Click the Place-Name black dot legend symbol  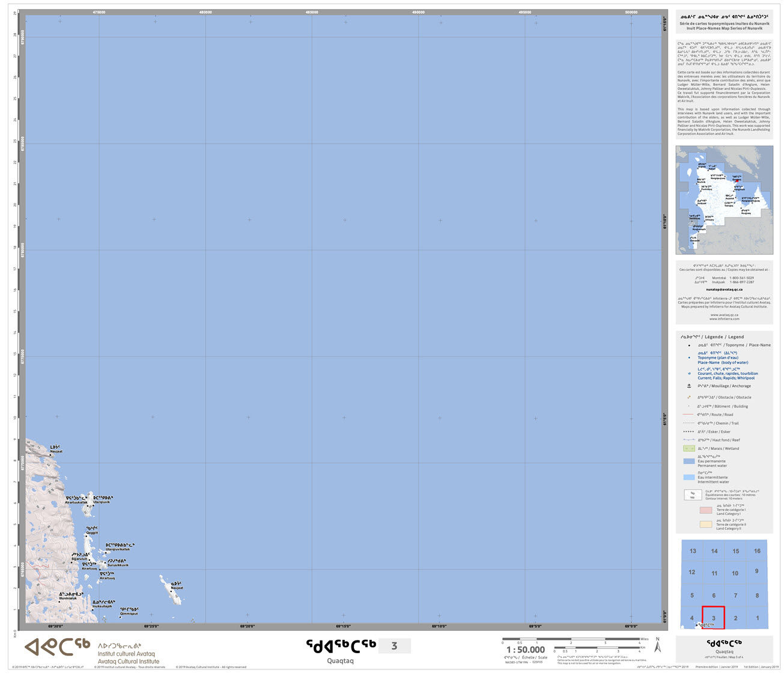[x=689, y=346]
